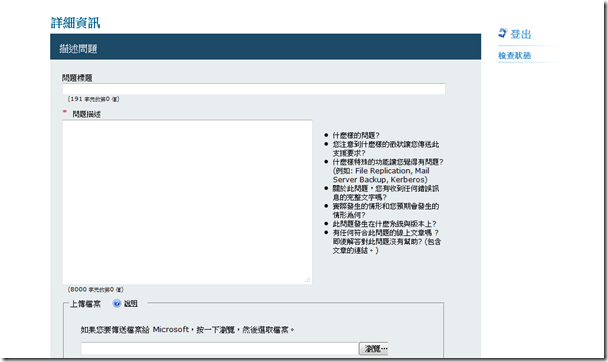Click the 問題標題 field label

tap(77, 78)
